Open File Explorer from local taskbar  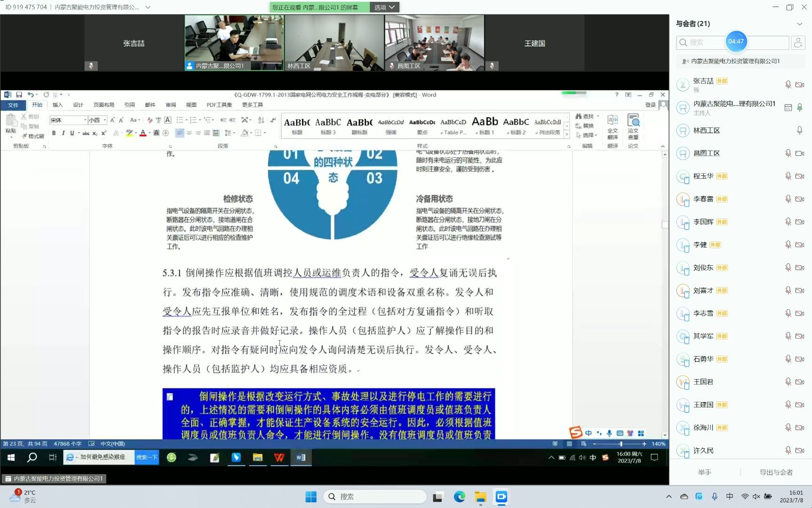[480, 497]
